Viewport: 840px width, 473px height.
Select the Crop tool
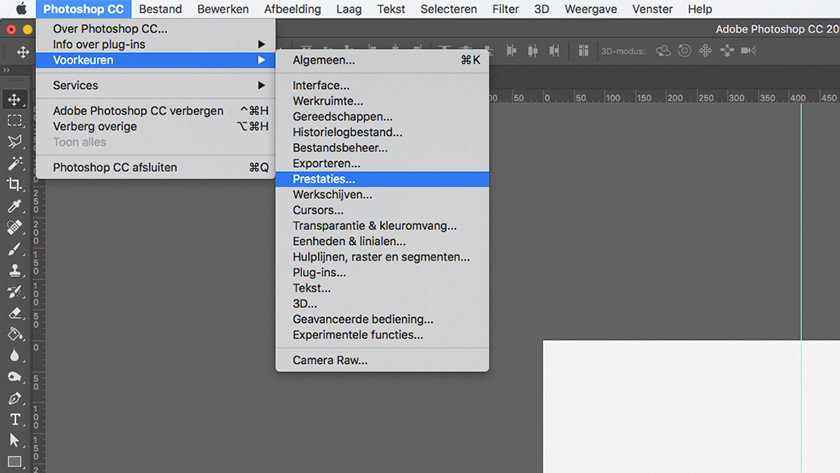(x=14, y=185)
